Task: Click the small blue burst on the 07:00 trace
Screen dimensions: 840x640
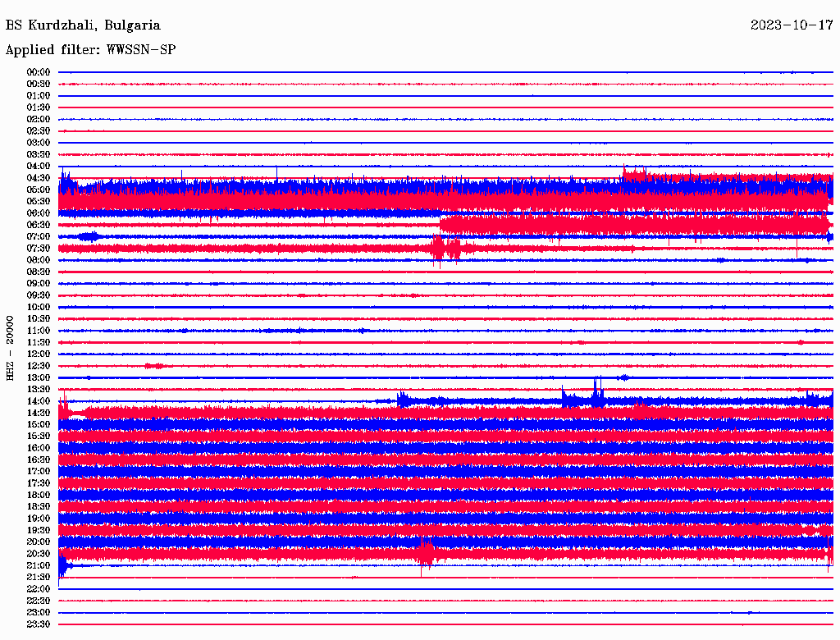Action: pos(89,236)
